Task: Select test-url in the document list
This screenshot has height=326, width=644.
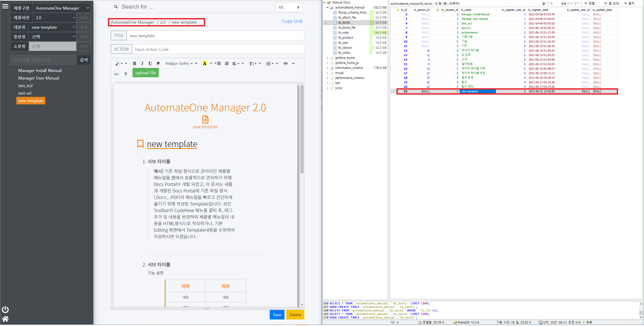Action: (25, 93)
